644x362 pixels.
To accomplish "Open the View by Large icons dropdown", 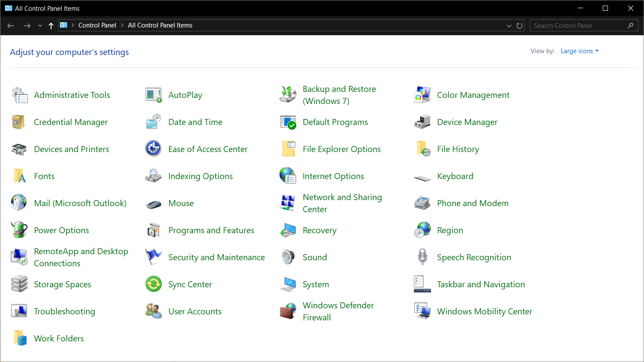I will click(x=580, y=51).
